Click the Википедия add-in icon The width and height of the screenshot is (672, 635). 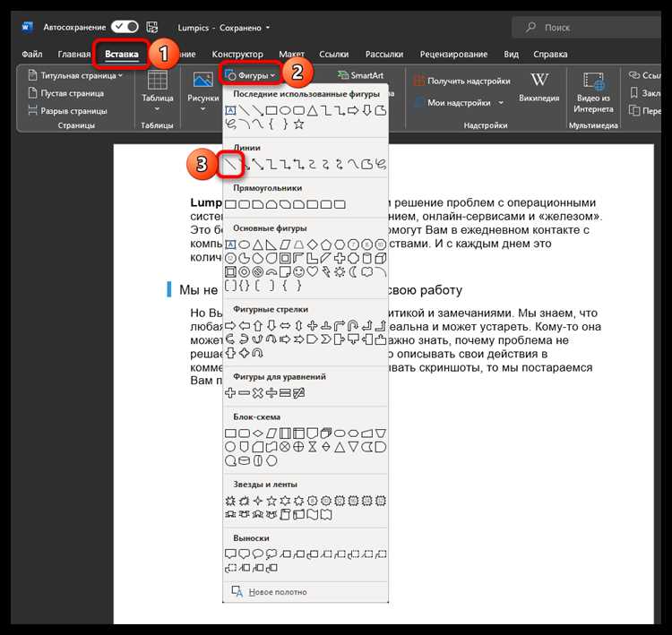coord(538,88)
